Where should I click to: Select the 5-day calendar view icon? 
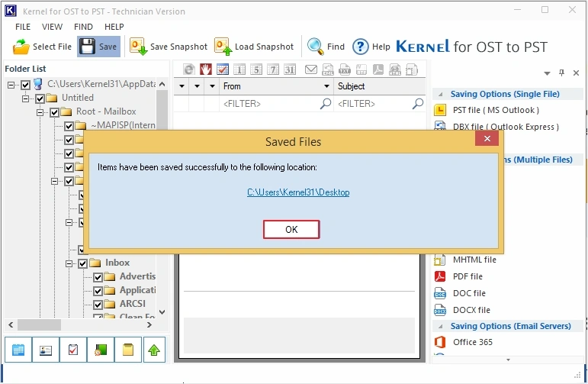click(x=256, y=69)
